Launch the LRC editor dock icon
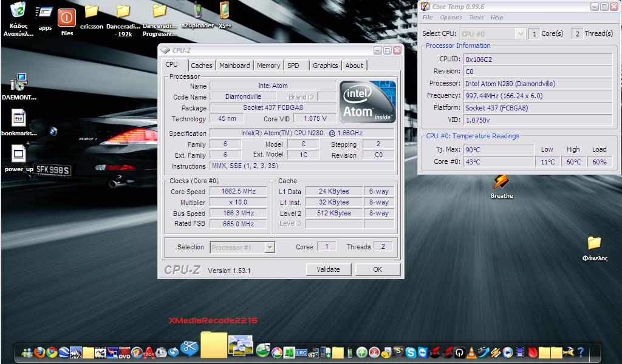Screen dimensions: 622x364 pos(301,353)
